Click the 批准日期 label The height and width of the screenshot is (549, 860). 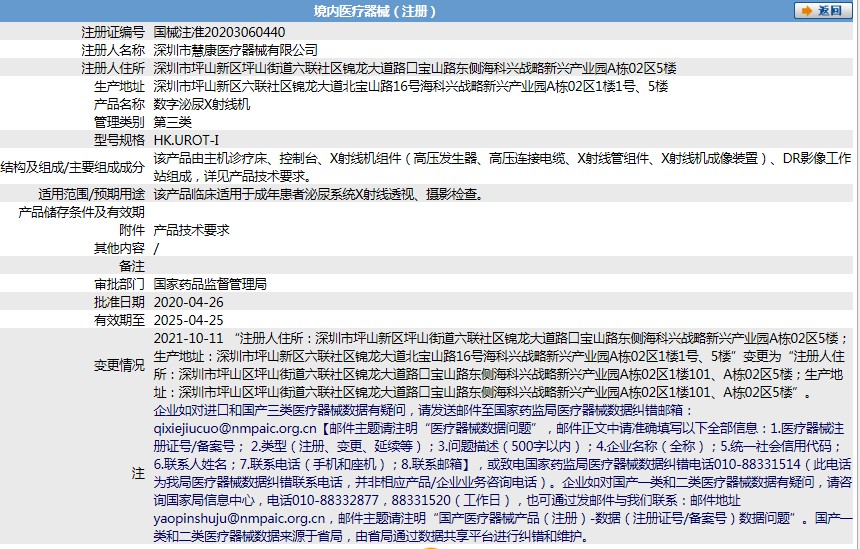[x=120, y=302]
